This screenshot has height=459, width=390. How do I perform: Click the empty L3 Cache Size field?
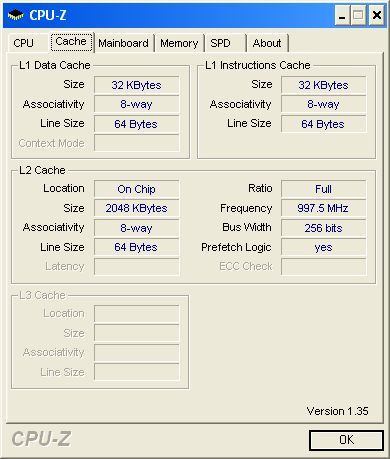pos(137,333)
